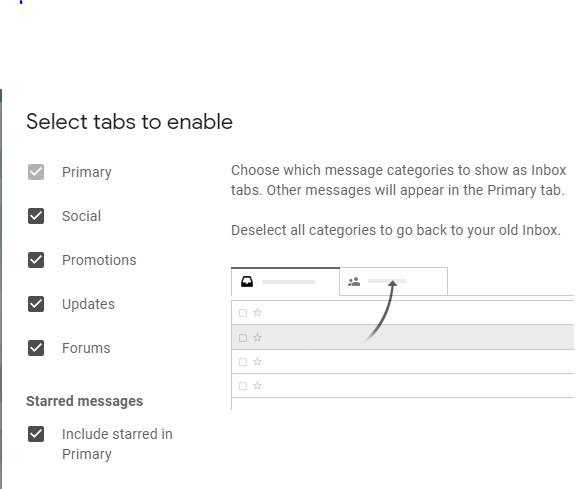Click the inbox tray icon in preview
577x489 pixels.
pyautogui.click(x=247, y=282)
